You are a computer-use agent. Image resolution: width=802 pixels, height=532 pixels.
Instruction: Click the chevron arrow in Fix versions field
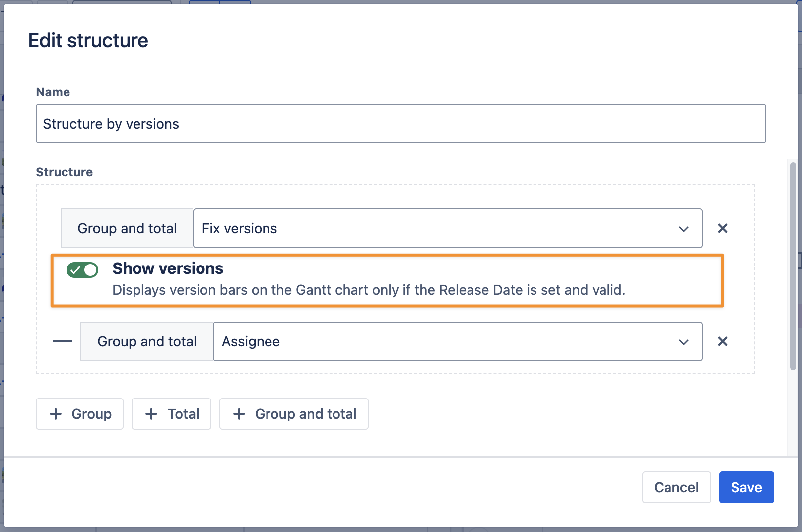[683, 229]
